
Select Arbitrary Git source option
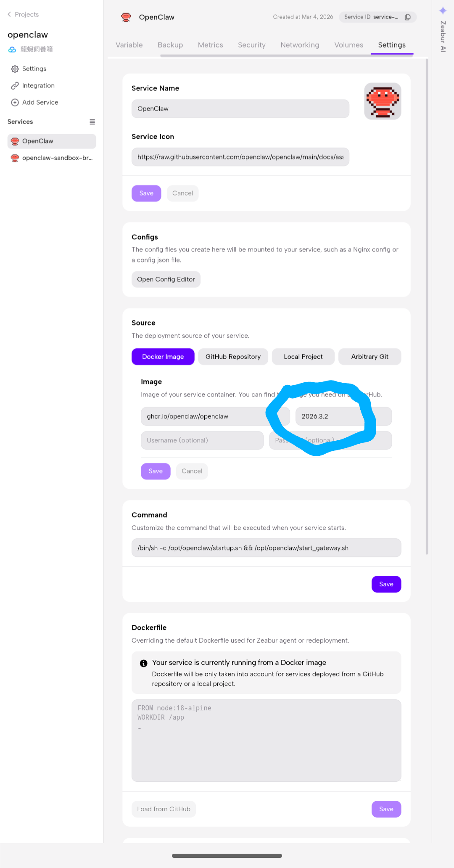coord(370,357)
